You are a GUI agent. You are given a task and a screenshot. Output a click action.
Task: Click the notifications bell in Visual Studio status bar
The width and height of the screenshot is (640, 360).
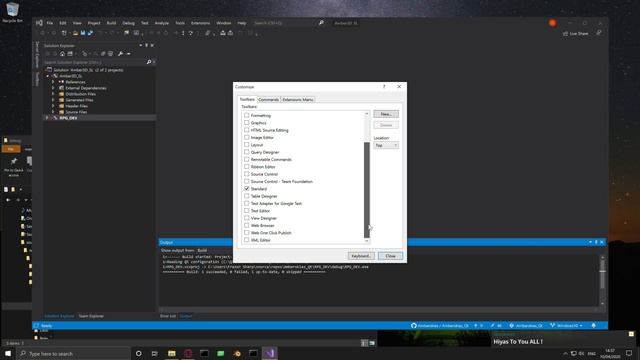pos(594,325)
